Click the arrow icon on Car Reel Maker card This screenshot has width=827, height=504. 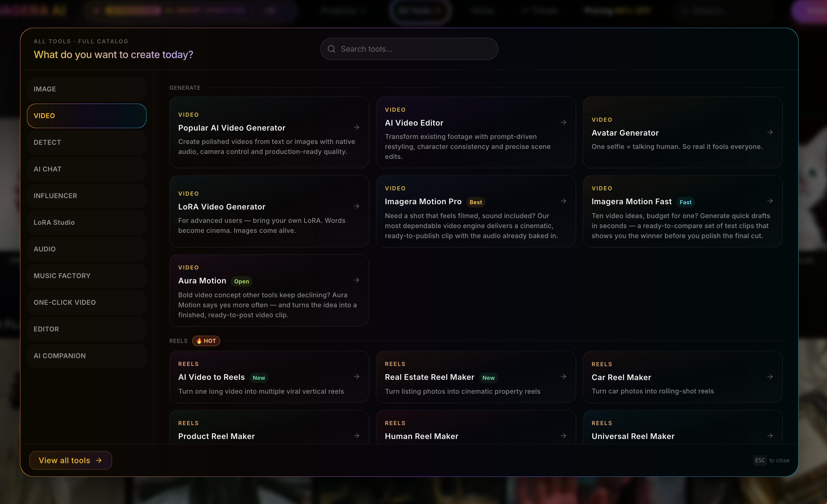point(770,377)
